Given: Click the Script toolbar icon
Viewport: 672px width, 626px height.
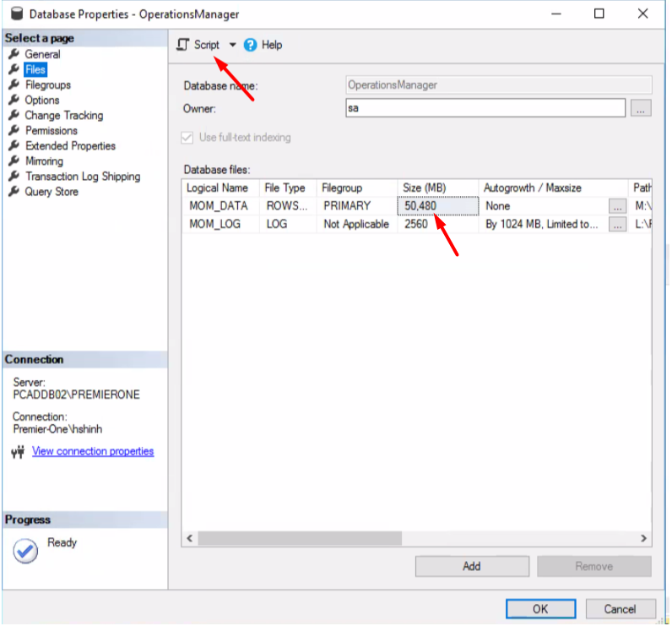Looking at the screenshot, I should pyautogui.click(x=183, y=45).
